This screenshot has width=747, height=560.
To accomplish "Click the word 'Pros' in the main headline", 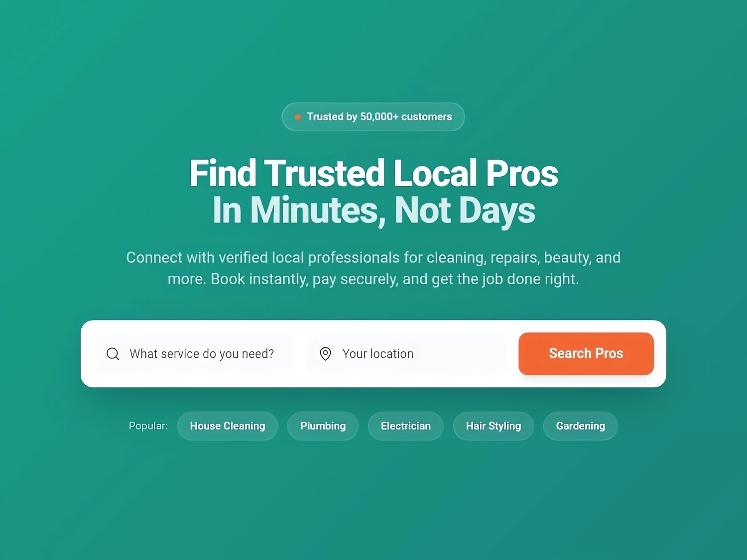I will click(x=522, y=173).
